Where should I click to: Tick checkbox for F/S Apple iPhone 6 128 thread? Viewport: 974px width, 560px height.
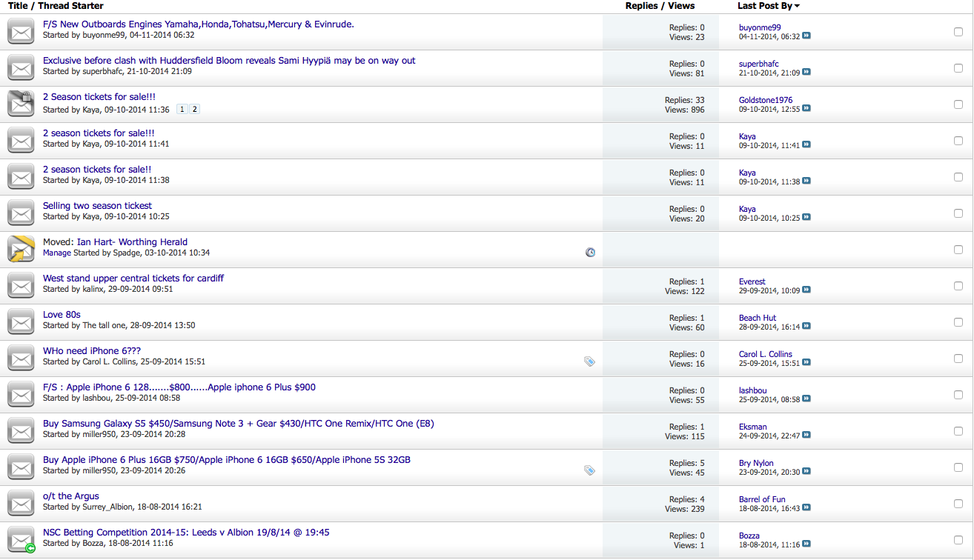(958, 395)
